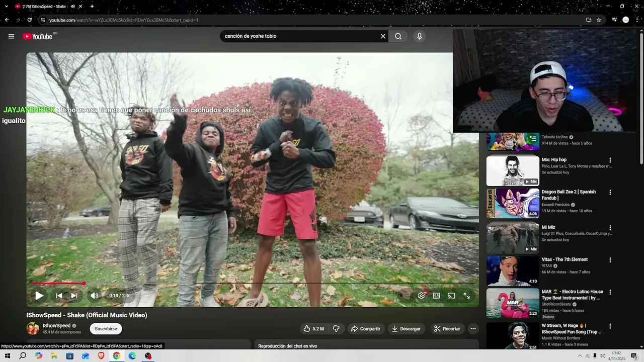Go to YouTube home via logo

click(x=37, y=36)
